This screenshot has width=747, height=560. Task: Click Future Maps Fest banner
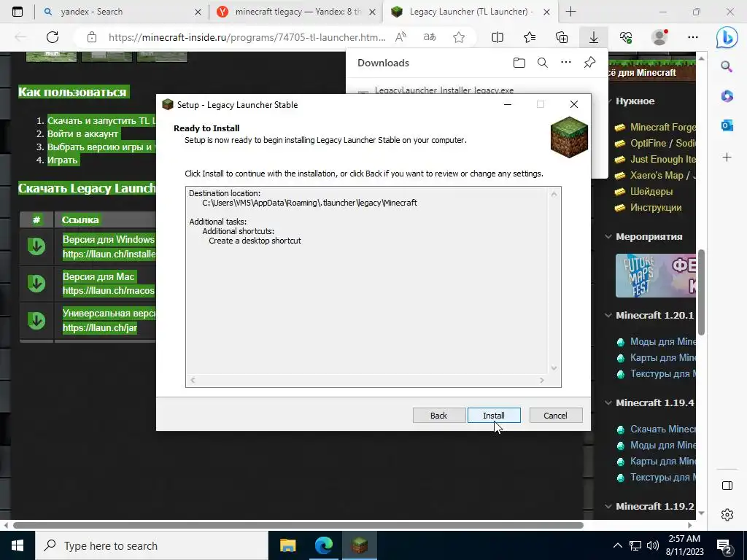(x=656, y=275)
